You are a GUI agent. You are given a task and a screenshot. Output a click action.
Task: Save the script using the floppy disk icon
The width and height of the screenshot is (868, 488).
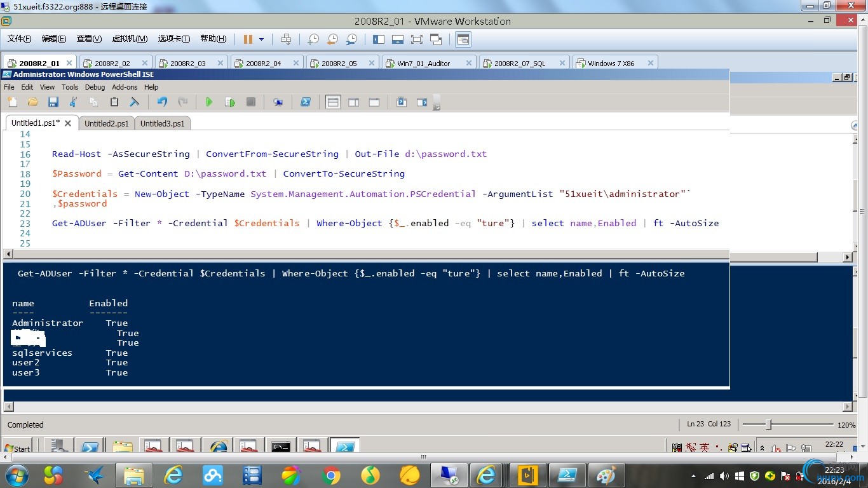click(53, 102)
